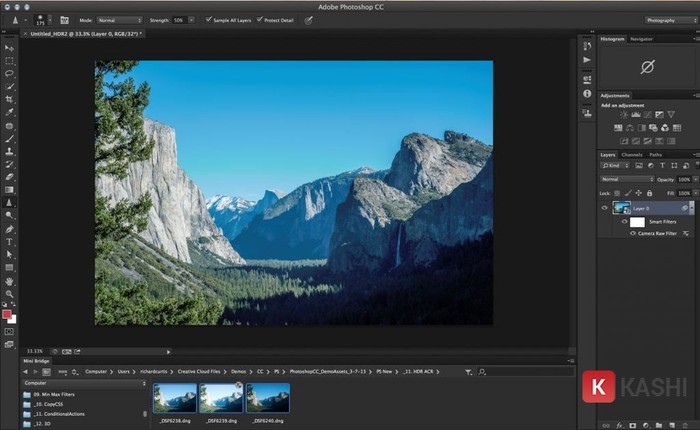Select the Clone Stamp tool
700x430 pixels.
(9, 151)
